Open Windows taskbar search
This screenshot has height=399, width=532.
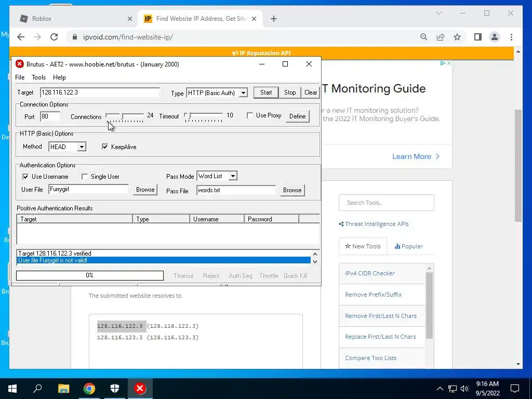click(37, 389)
